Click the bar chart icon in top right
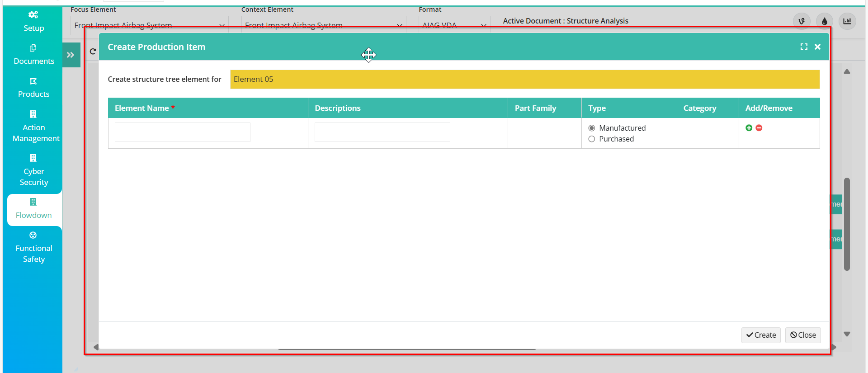The width and height of the screenshot is (868, 373). coord(847,21)
